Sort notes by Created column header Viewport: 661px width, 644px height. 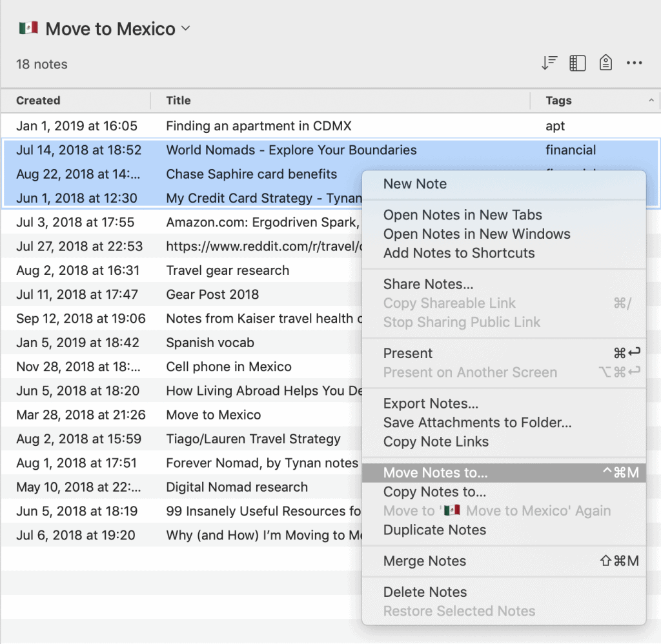38,101
